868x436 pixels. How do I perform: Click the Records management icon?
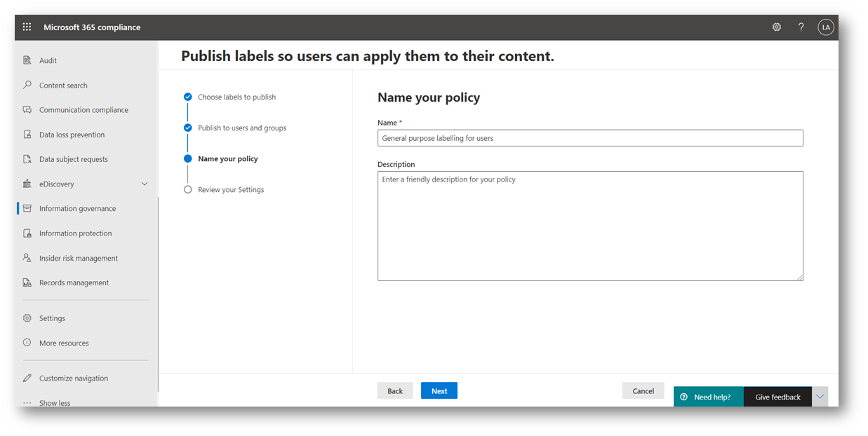coord(27,282)
